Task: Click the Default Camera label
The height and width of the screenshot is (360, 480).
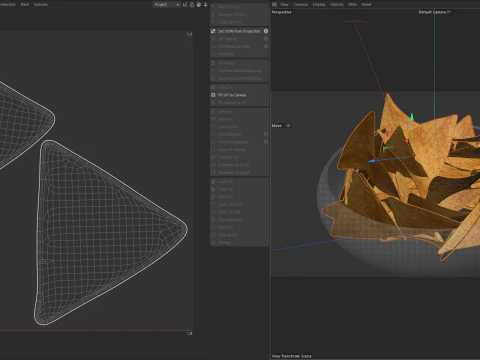Action: [432, 12]
